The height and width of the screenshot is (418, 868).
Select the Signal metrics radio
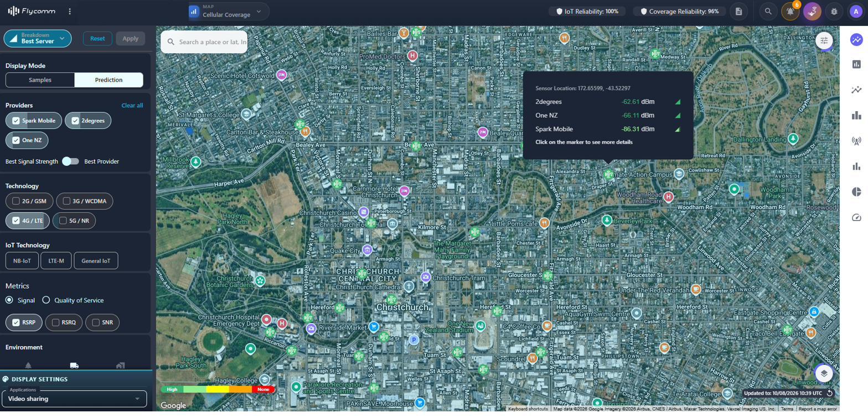point(9,300)
